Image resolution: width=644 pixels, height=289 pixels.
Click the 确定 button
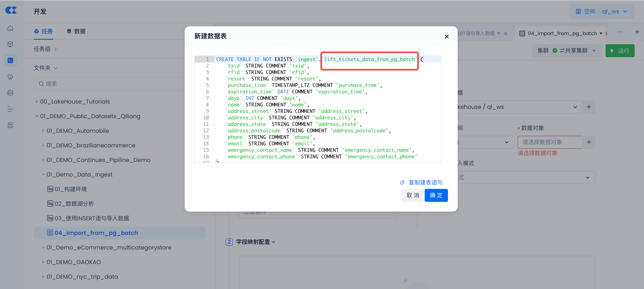pyautogui.click(x=436, y=195)
